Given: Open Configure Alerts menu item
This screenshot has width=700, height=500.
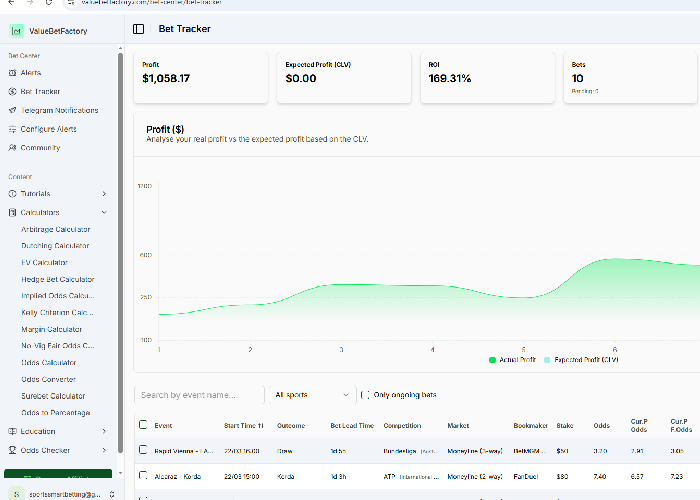Looking at the screenshot, I should point(48,129).
